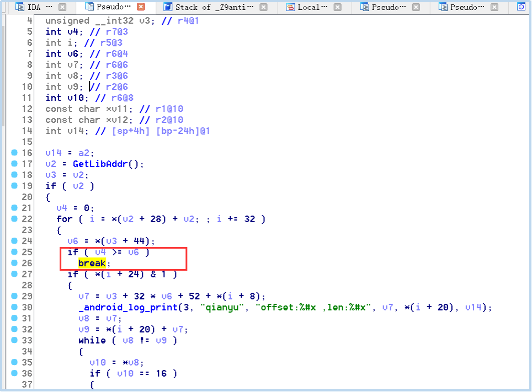Toggle breakpoint dot on line 24
Viewport: 532px width, 392px height.
click(x=14, y=241)
